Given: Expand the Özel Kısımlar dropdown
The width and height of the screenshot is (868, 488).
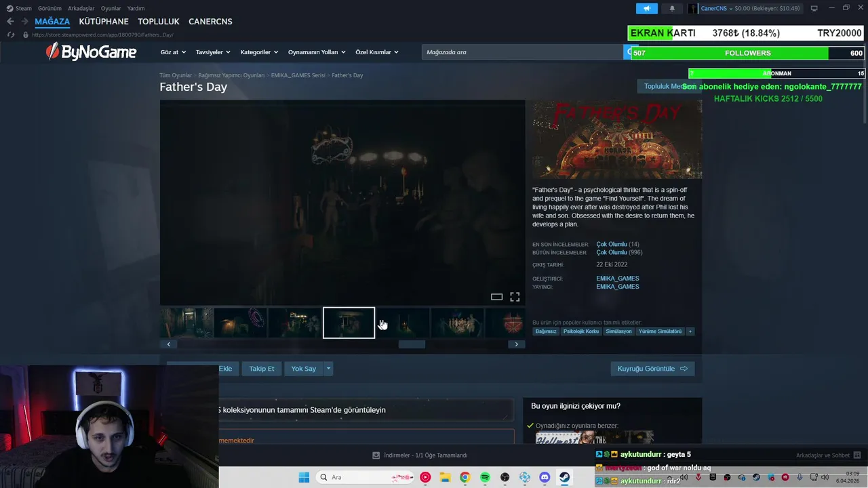Looking at the screenshot, I should (377, 52).
